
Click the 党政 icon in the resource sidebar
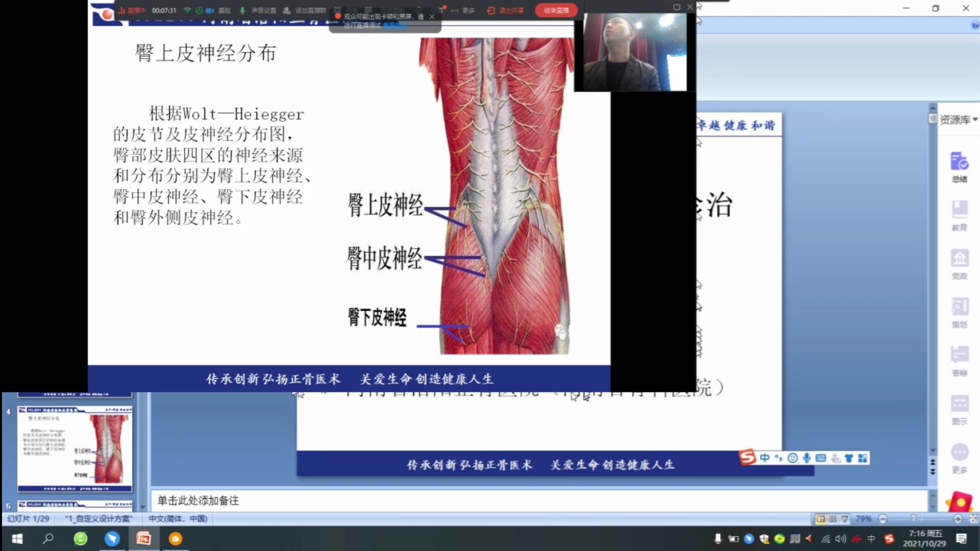point(959,263)
